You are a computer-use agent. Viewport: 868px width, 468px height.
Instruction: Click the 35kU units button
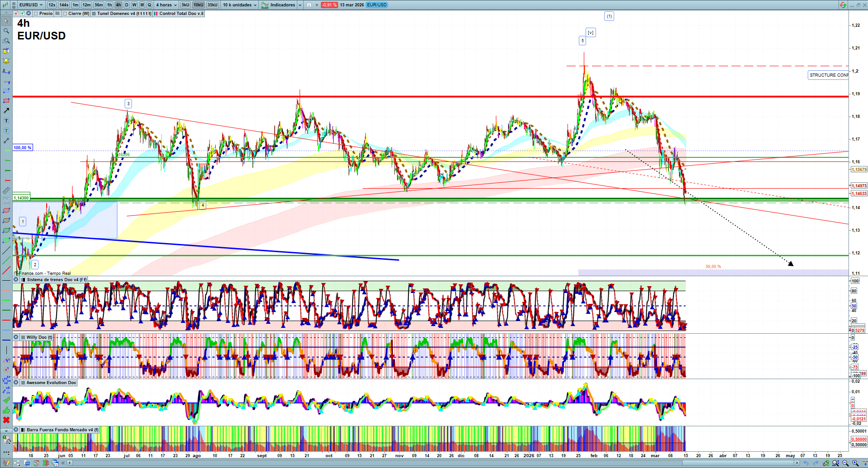coord(213,5)
